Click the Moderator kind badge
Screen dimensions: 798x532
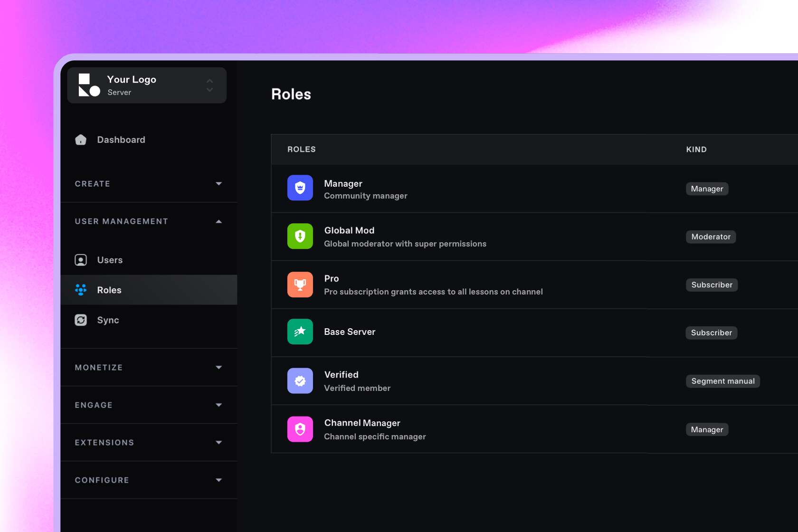point(711,237)
